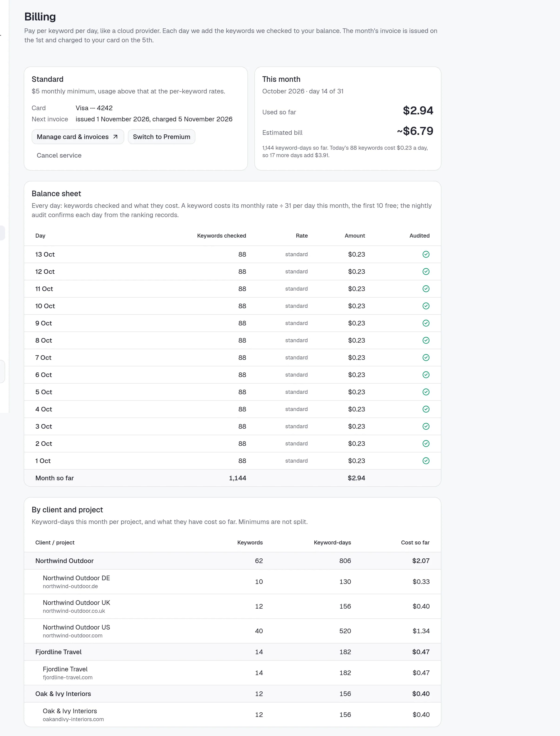Click audited check icon for 12 Oct
This screenshot has height=736, width=560.
coord(426,272)
